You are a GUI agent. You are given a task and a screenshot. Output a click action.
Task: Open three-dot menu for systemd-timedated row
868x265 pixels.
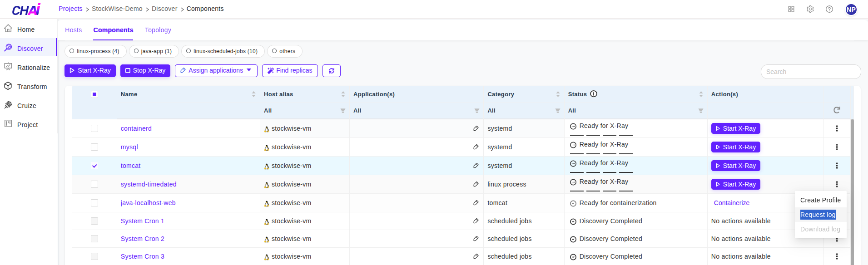tap(837, 184)
